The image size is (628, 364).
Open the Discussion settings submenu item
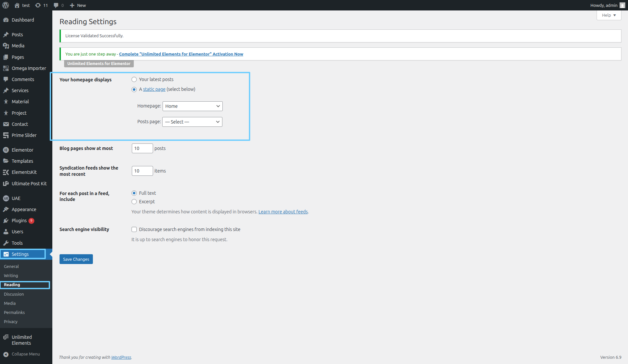click(x=14, y=294)
